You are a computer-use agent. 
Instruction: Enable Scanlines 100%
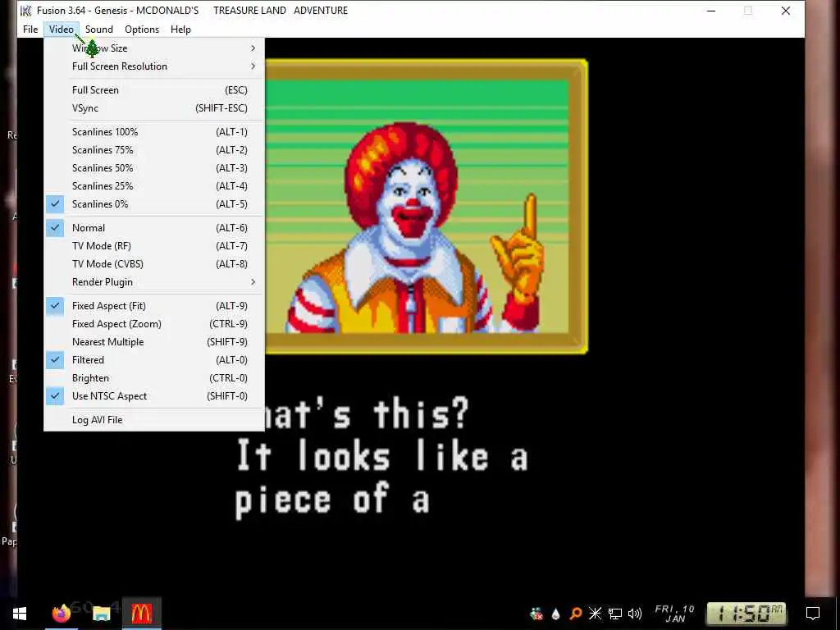pos(154,132)
